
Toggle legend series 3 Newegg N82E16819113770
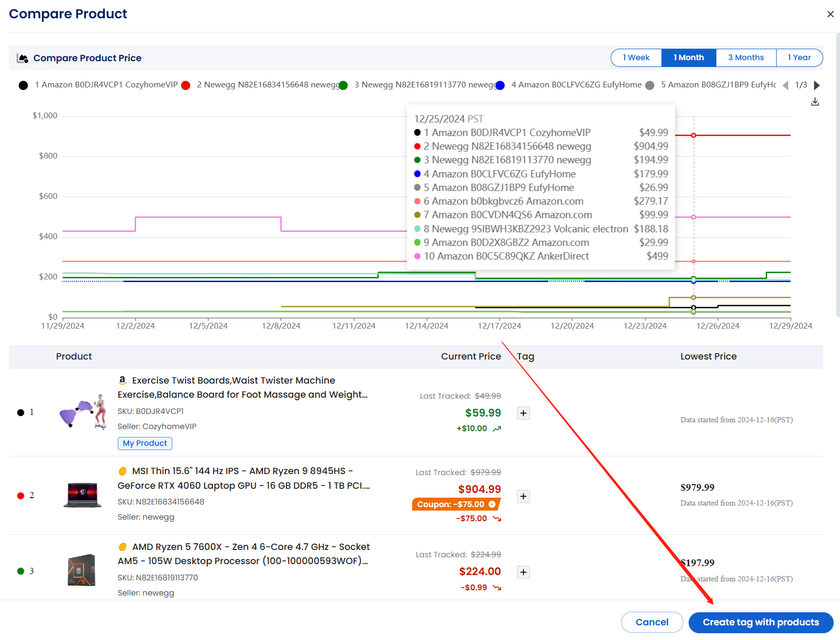tap(417, 85)
